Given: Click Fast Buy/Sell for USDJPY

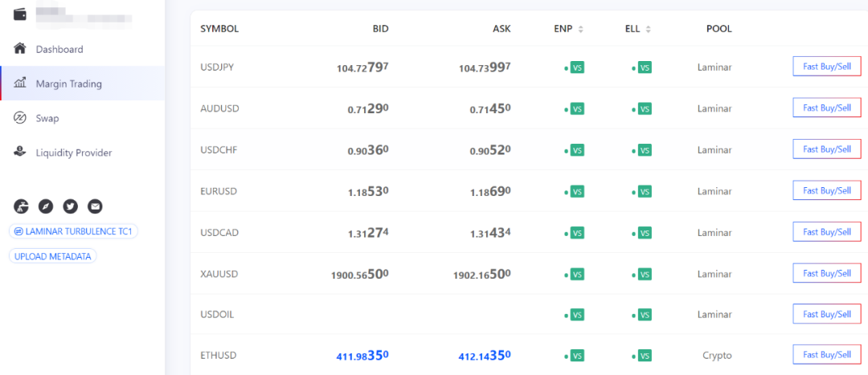Looking at the screenshot, I should tap(826, 67).
